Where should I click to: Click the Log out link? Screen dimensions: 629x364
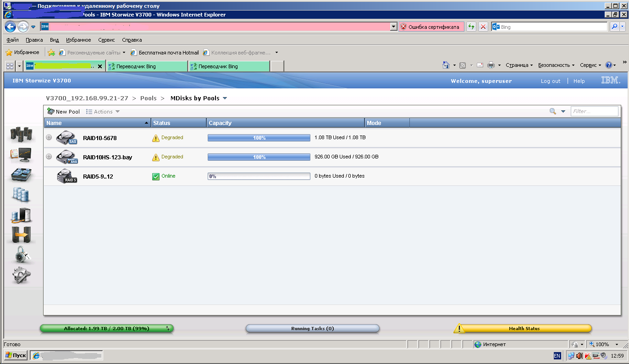click(550, 81)
